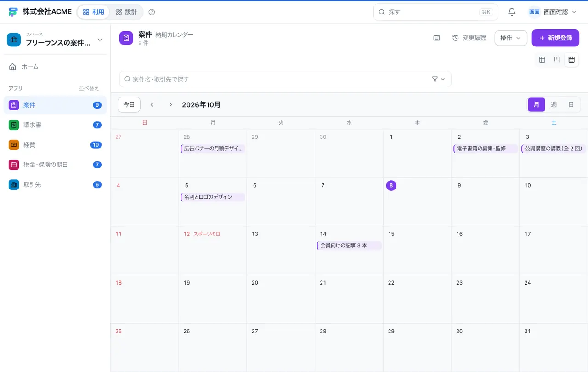
Task: Click the space briefcase icon
Action: click(14, 40)
